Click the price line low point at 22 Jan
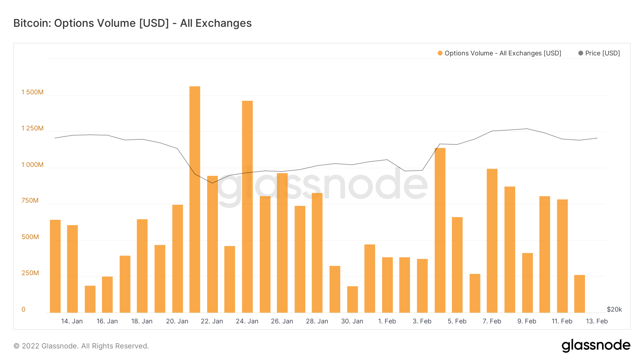 coord(212,183)
